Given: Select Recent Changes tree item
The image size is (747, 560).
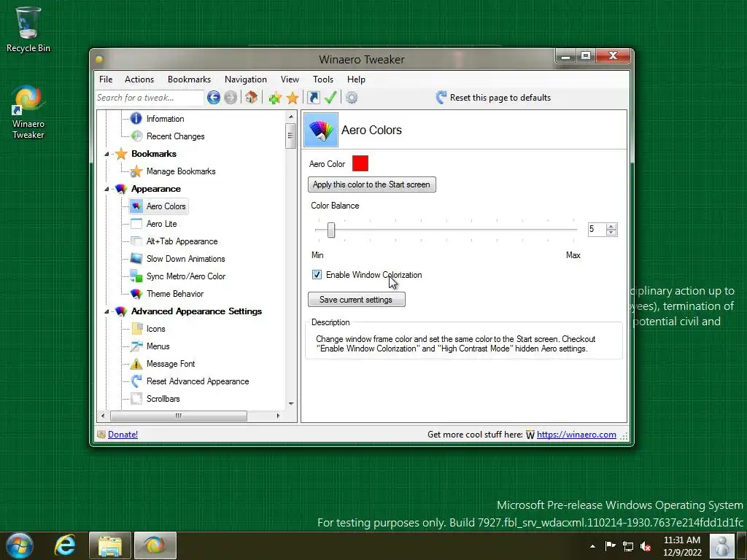Looking at the screenshot, I should coord(175,136).
